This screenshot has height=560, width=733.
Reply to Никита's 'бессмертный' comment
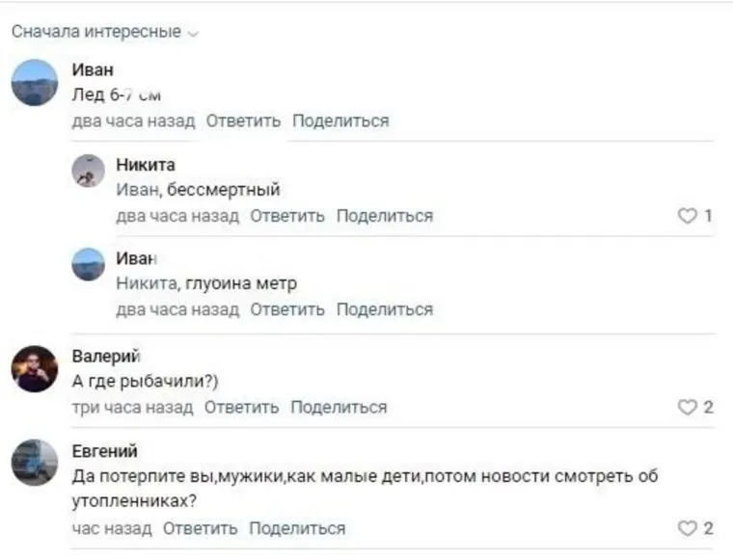tap(287, 216)
